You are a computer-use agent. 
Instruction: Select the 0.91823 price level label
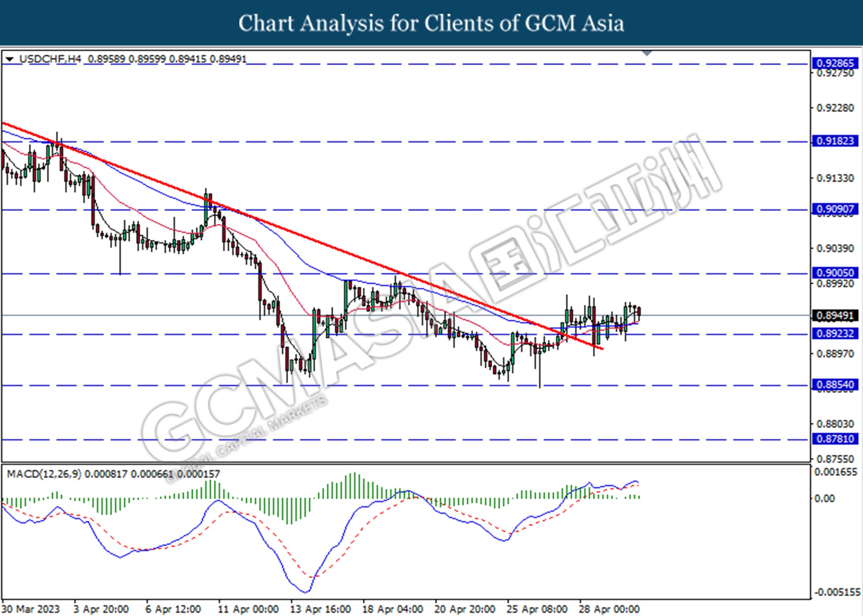tap(835, 141)
